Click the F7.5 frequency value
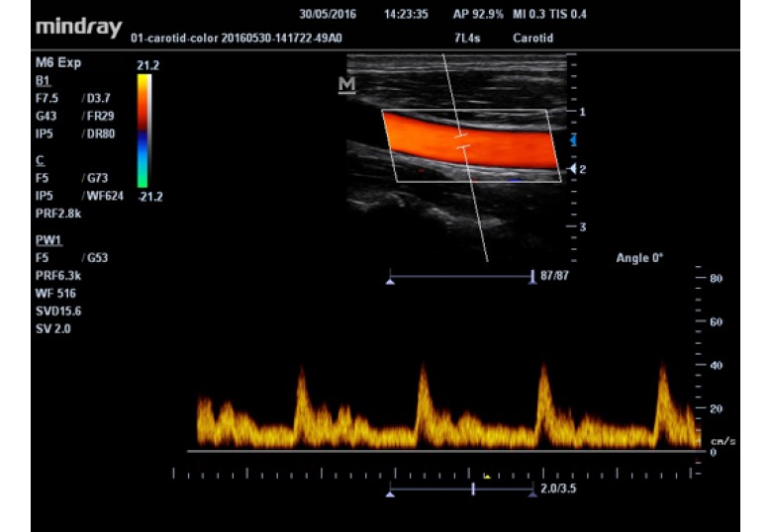771x532 pixels. click(x=47, y=98)
